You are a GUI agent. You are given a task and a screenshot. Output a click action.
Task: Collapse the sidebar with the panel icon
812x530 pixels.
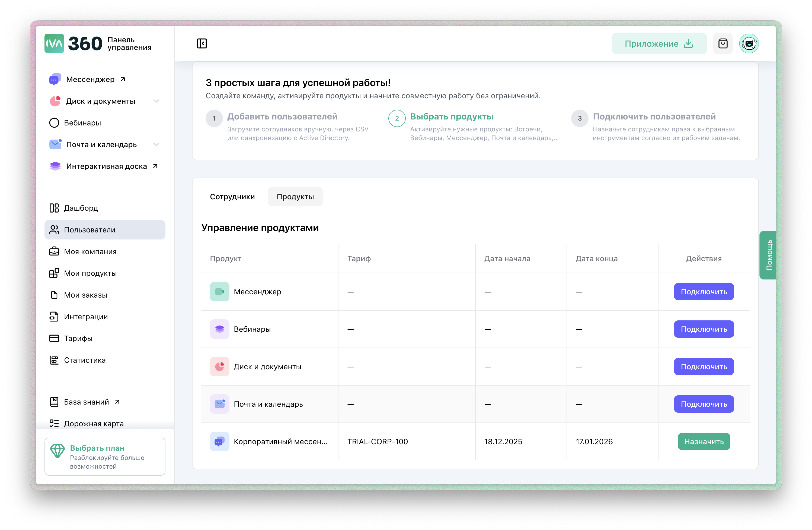click(202, 43)
